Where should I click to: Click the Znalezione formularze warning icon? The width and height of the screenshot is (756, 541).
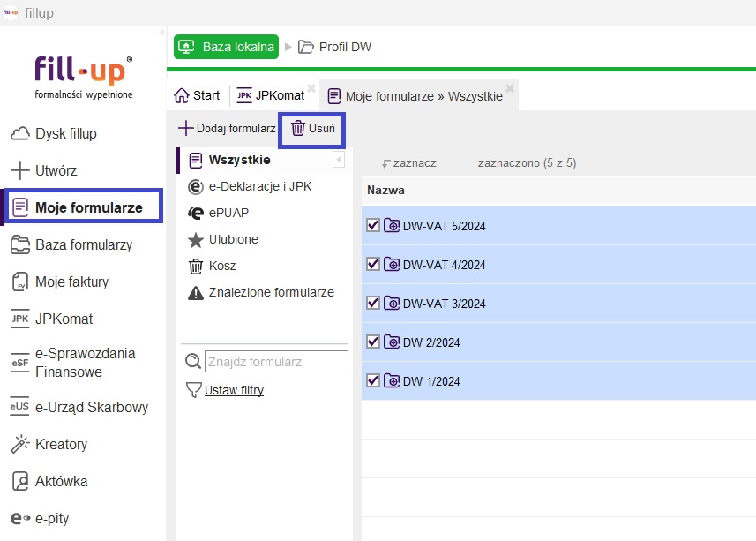point(195,293)
